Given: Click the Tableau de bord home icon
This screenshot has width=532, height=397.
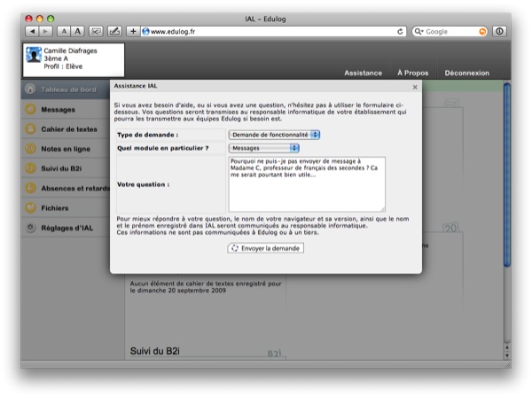Looking at the screenshot, I should tap(31, 90).
